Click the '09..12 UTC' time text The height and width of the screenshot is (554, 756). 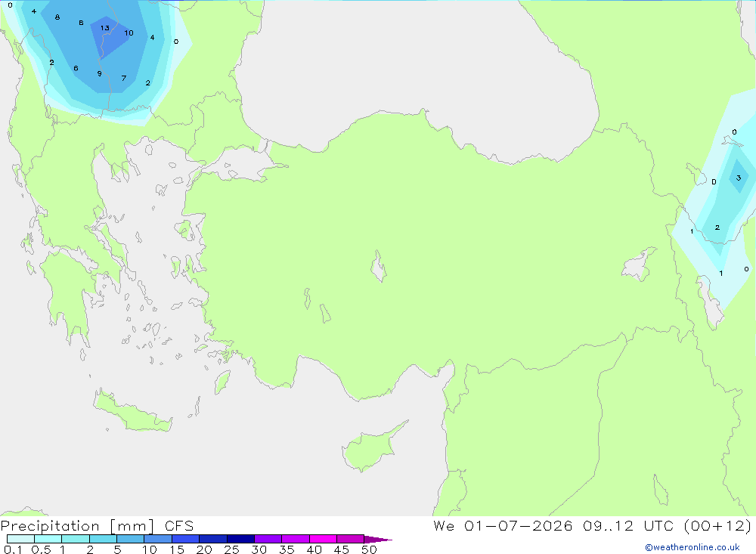click(x=628, y=525)
